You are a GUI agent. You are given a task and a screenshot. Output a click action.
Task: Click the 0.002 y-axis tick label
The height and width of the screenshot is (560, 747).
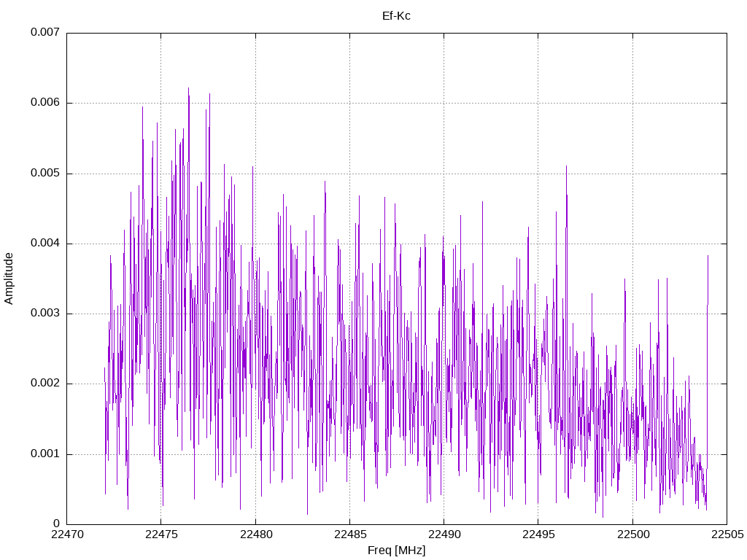coord(45,384)
